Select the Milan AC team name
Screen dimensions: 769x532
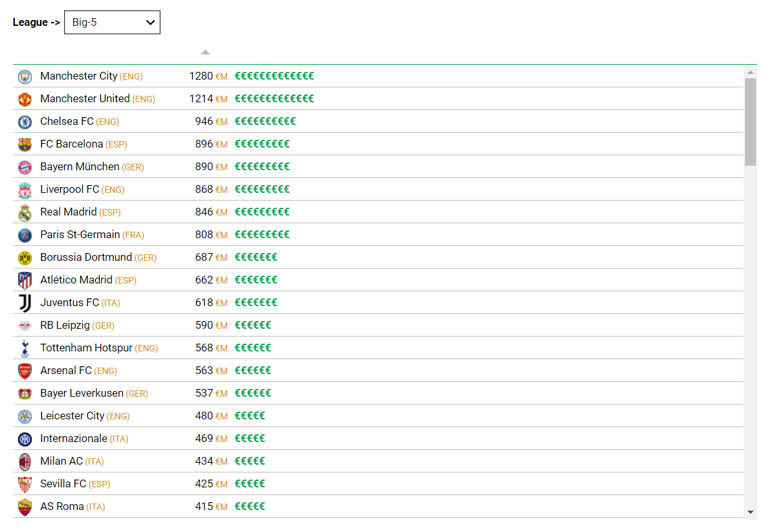click(61, 461)
